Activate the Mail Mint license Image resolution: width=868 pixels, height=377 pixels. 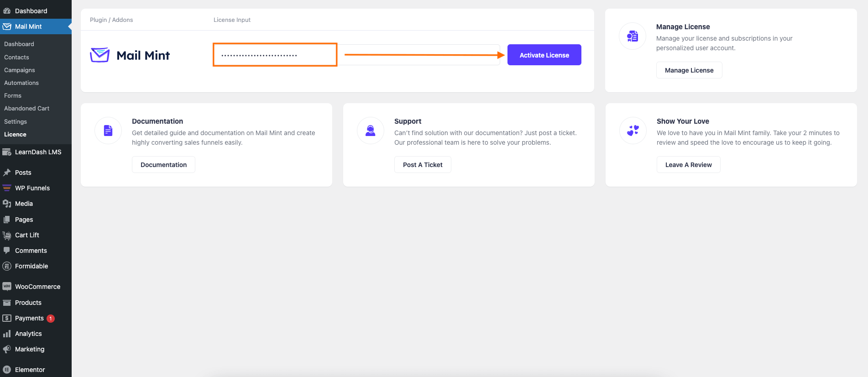tap(544, 55)
